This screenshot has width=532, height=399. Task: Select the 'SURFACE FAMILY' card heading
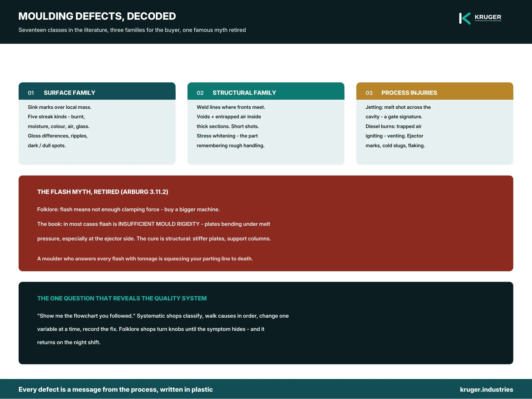click(69, 93)
